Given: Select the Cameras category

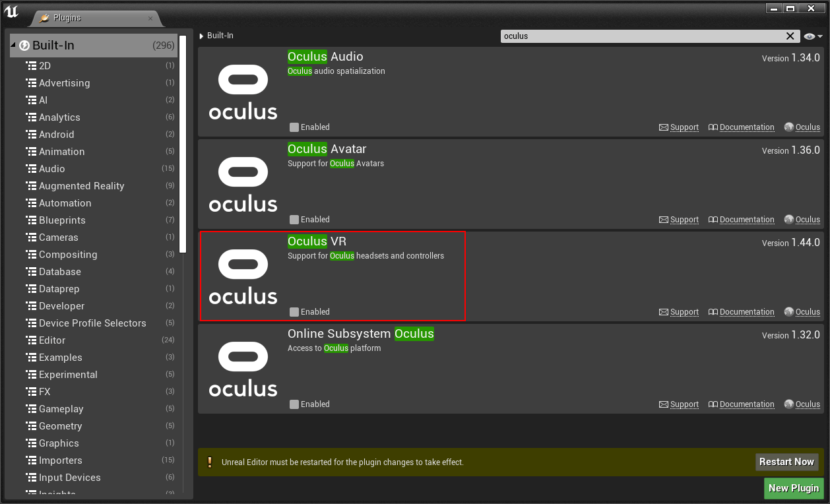Looking at the screenshot, I should 94,237.
